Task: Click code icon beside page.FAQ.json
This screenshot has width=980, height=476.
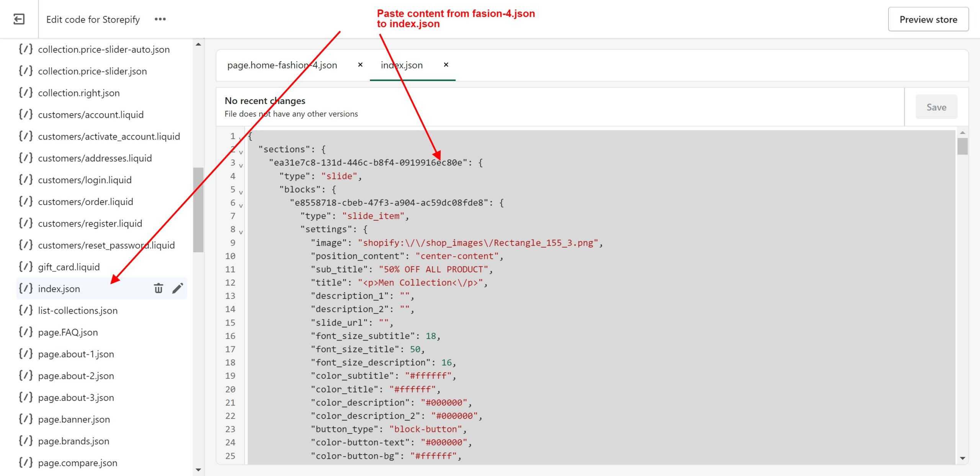Action: pyautogui.click(x=26, y=332)
